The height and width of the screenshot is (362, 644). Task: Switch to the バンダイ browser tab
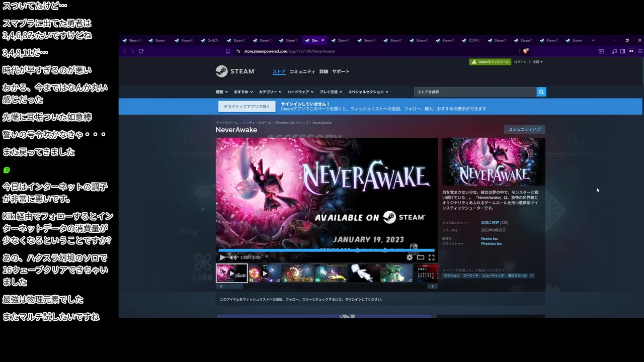[471, 40]
